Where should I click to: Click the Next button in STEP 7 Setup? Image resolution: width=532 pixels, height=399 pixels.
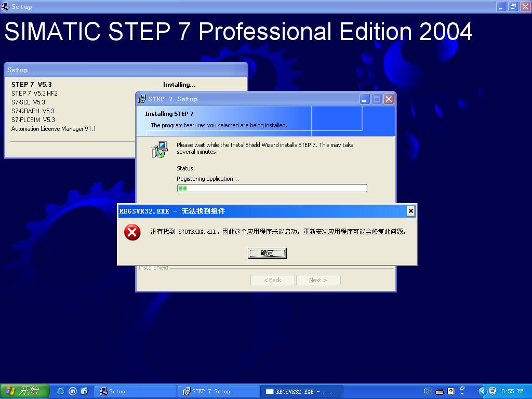pos(318,280)
